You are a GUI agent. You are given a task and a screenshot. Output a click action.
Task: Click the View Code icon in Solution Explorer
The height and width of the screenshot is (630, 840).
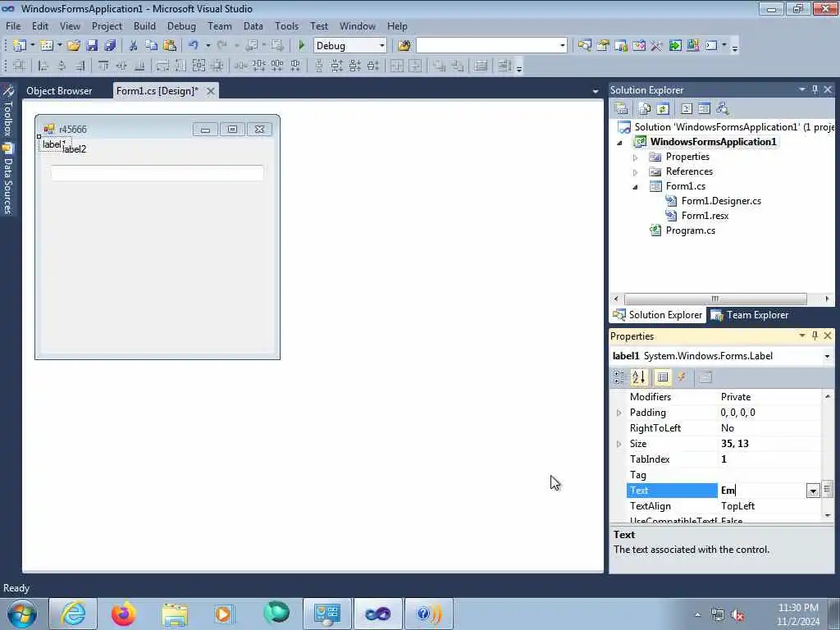pos(687,109)
